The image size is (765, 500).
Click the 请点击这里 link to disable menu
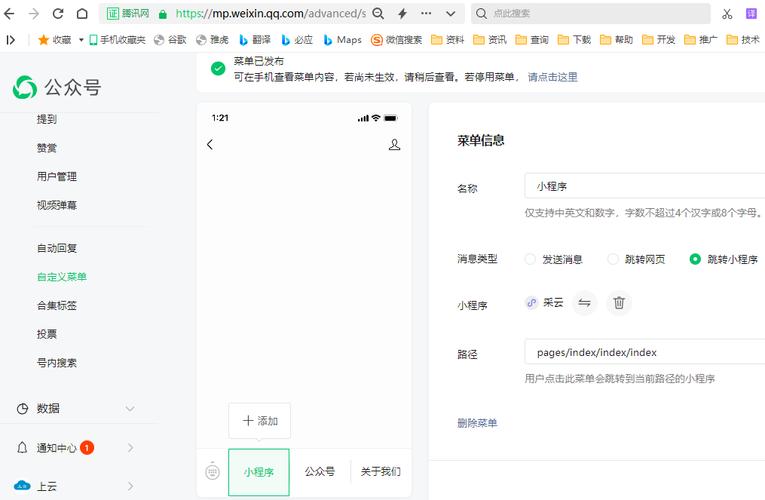click(x=552, y=77)
